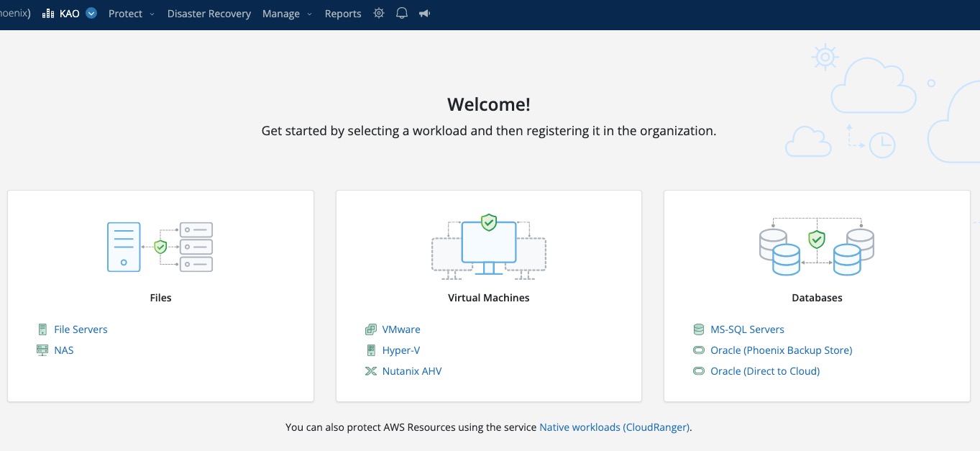Image resolution: width=980 pixels, height=451 pixels.
Task: Click the organization icon beside KAO
Action: tap(49, 13)
